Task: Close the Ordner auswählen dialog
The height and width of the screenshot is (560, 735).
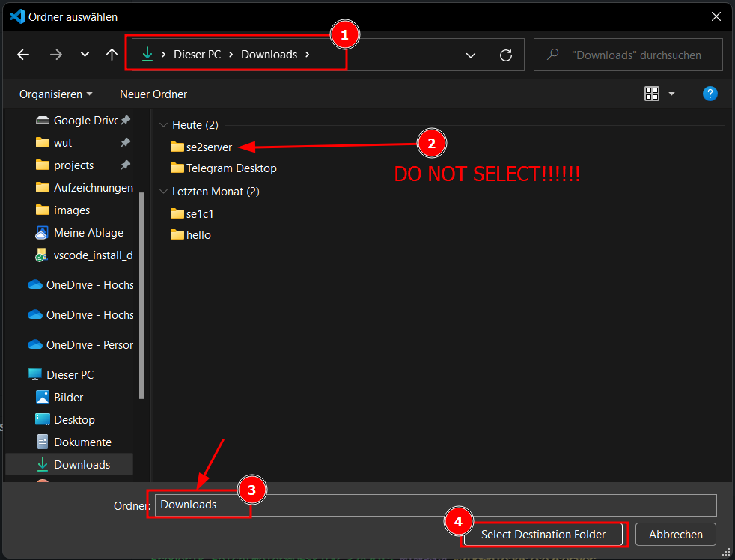Action: coord(716,16)
